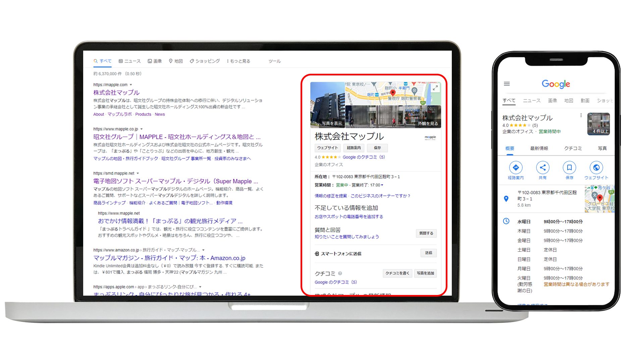
Task: Open the 動作環境 sitelink
Action: (224, 203)
